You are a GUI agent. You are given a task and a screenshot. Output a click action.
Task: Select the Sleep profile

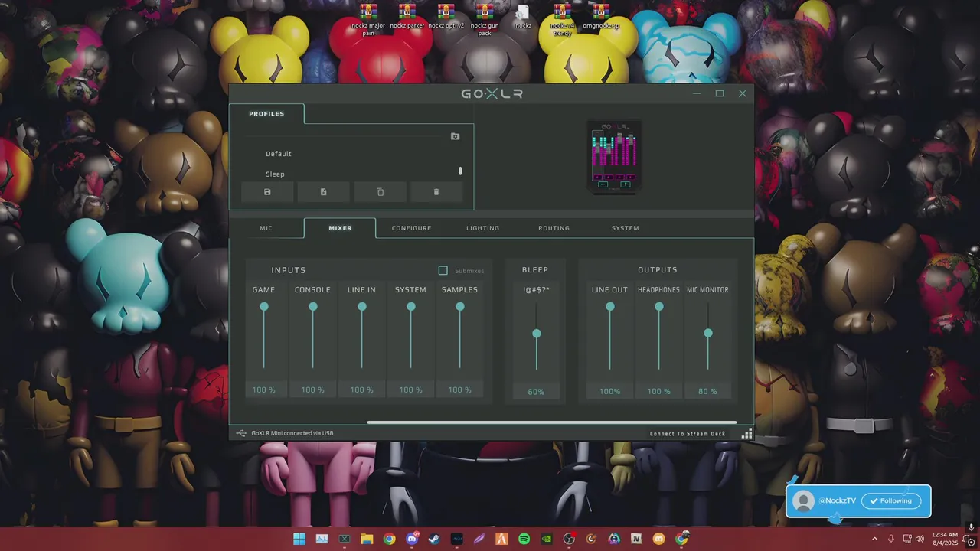(275, 174)
